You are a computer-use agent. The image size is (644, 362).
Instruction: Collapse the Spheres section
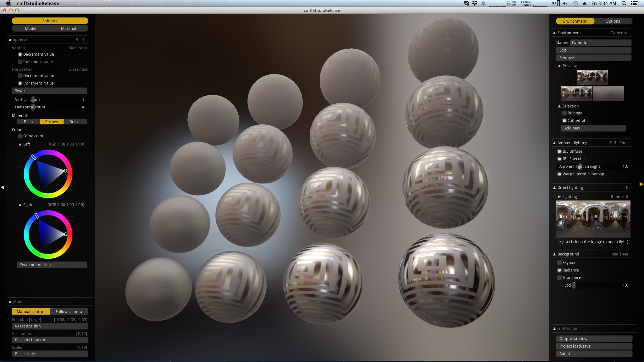coord(10,39)
